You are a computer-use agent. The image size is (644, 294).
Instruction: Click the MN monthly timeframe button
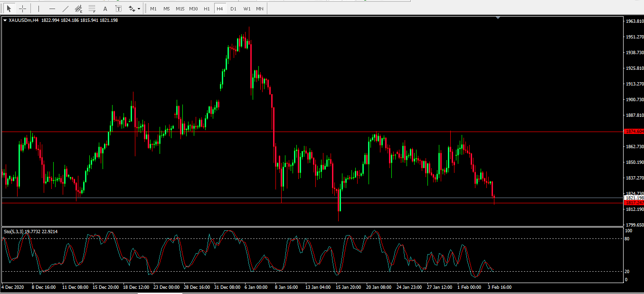pyautogui.click(x=260, y=9)
